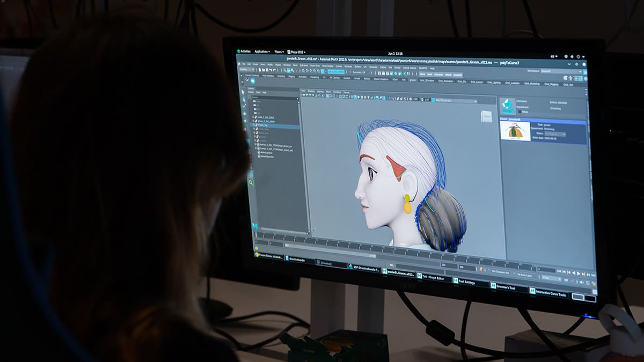Open the Applications menu in top bar
Viewport: 644px width, 362px height.
pos(262,51)
